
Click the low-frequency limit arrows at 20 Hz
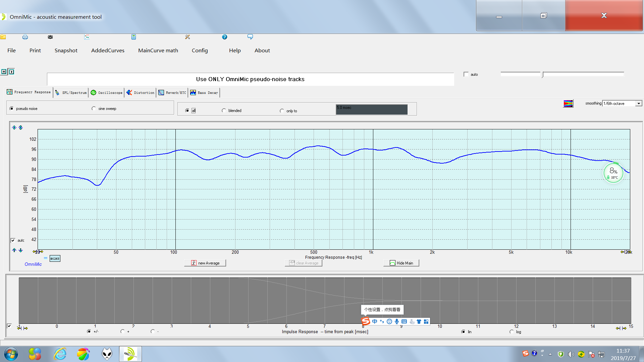[x=38, y=252]
